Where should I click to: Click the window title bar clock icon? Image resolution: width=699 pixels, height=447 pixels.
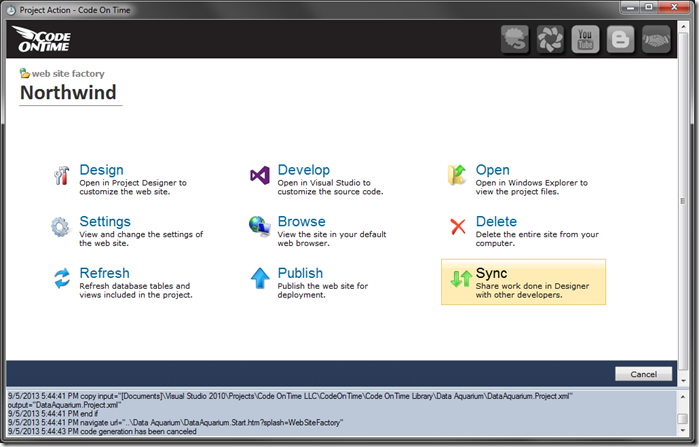click(x=12, y=10)
